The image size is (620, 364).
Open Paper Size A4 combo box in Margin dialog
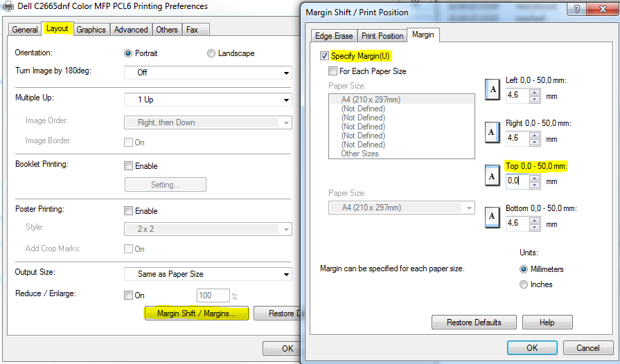coord(401,208)
